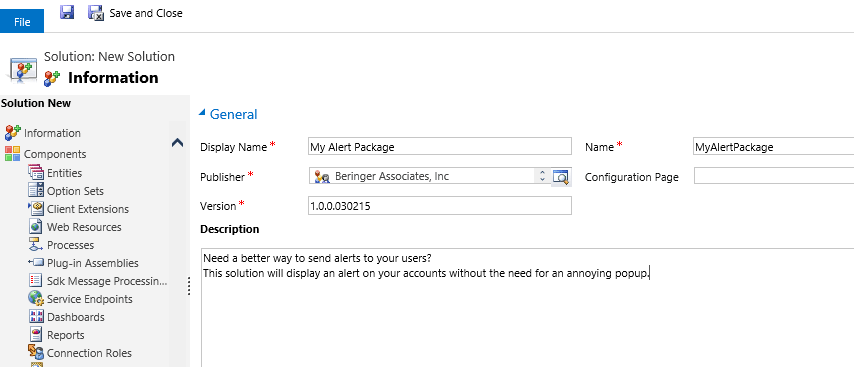Screen dimensions: 854x367
Task: Open Entities in the solution tree
Action: (x=64, y=173)
